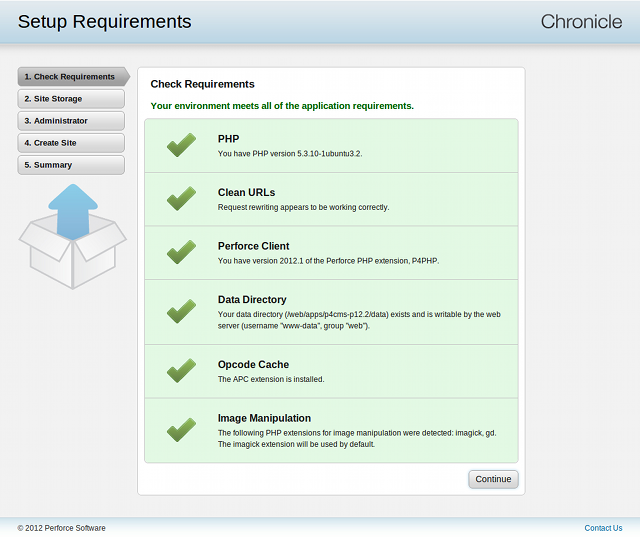Click the Check Requirements panel heading

(202, 84)
